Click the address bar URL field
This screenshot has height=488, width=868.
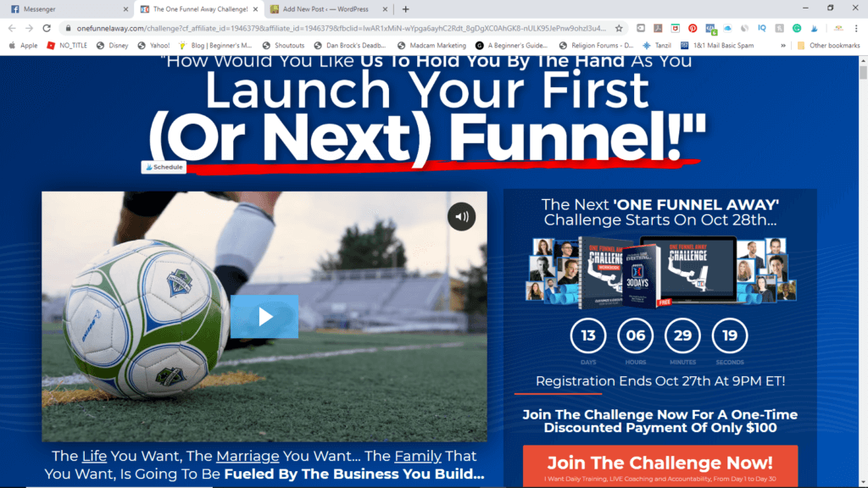pos(341,28)
